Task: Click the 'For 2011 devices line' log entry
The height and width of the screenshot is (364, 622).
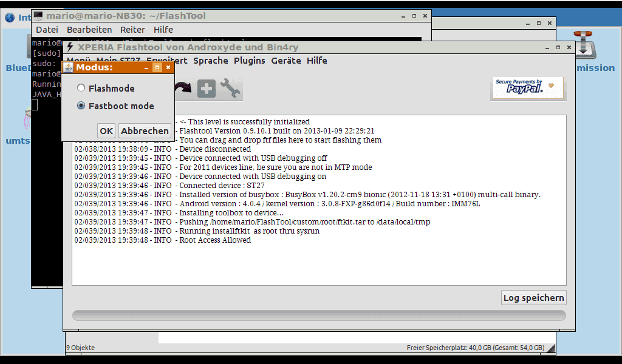Action: click(223, 167)
